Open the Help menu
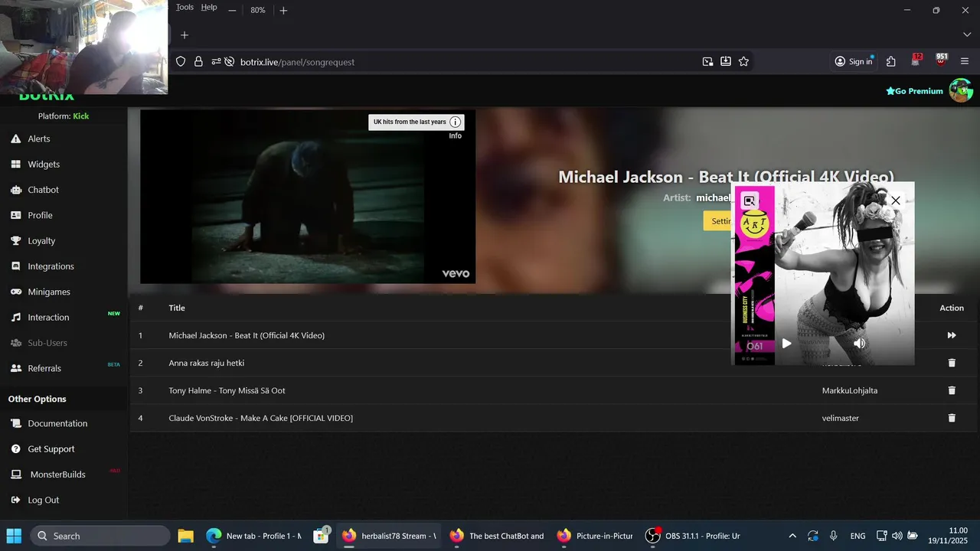 click(209, 8)
